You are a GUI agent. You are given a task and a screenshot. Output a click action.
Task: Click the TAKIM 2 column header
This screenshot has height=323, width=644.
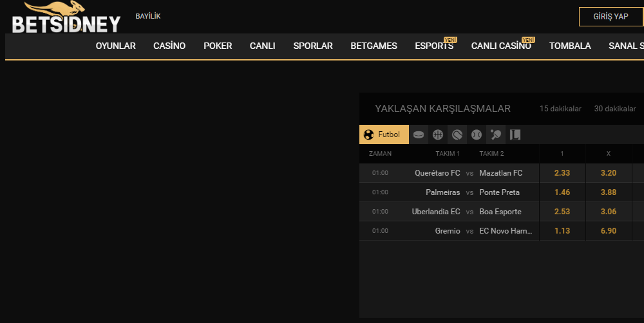491,154
